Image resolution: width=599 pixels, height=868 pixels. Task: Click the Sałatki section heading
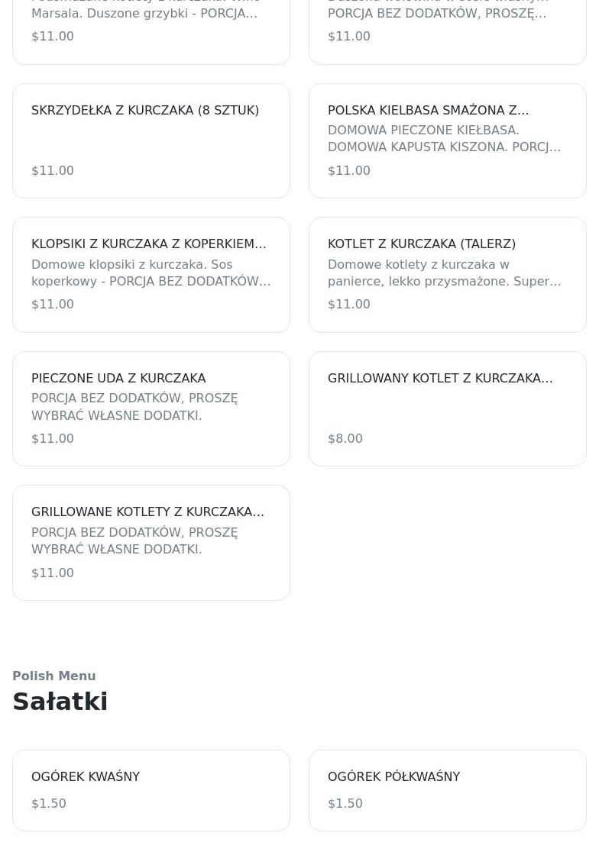60,702
